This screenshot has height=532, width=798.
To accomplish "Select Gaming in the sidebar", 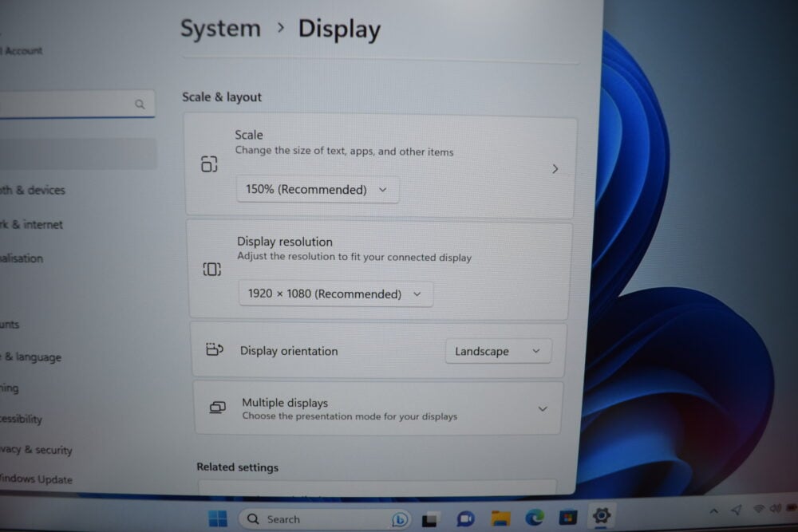I will [x=9, y=388].
